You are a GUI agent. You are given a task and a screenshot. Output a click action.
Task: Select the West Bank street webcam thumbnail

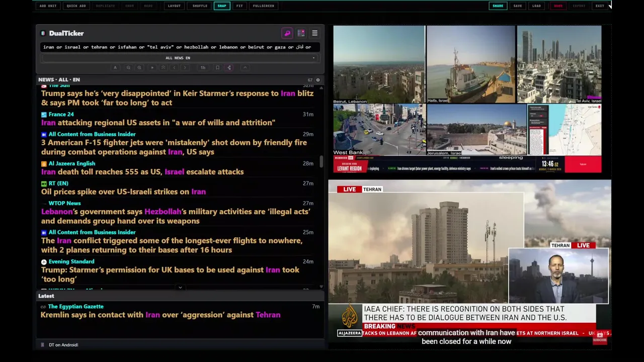[x=379, y=130]
